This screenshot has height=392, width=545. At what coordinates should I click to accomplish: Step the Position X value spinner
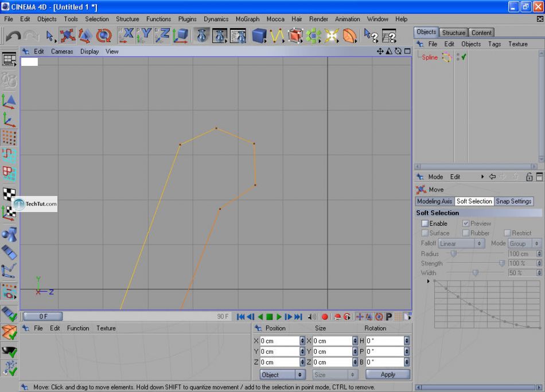click(302, 340)
